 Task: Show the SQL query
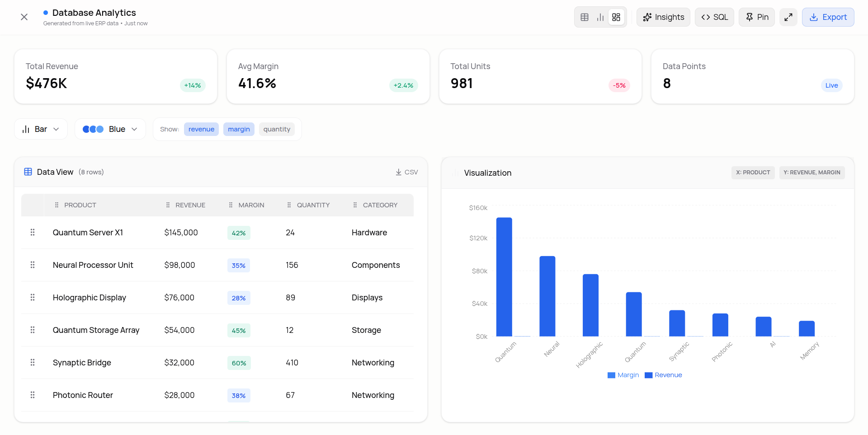pyautogui.click(x=714, y=17)
